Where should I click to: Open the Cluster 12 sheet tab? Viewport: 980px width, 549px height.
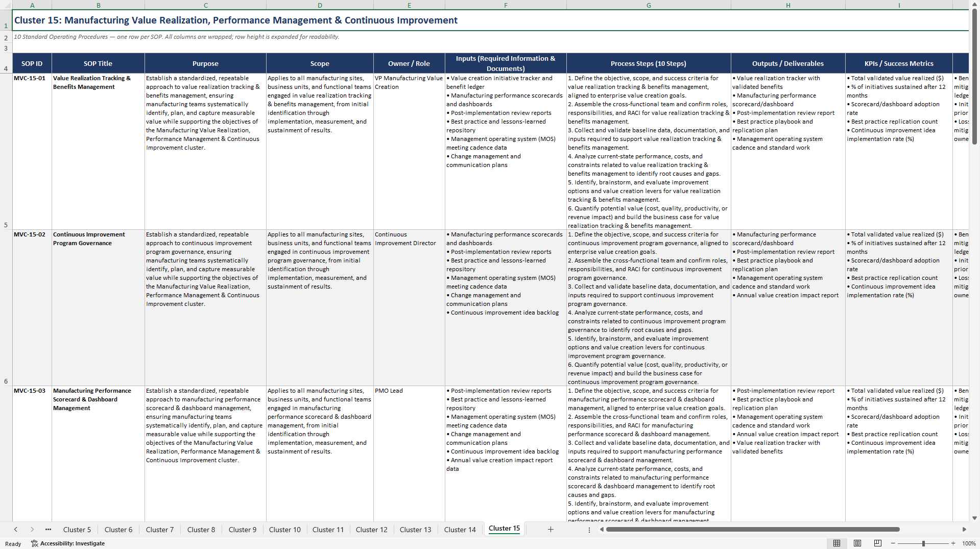[372, 530]
